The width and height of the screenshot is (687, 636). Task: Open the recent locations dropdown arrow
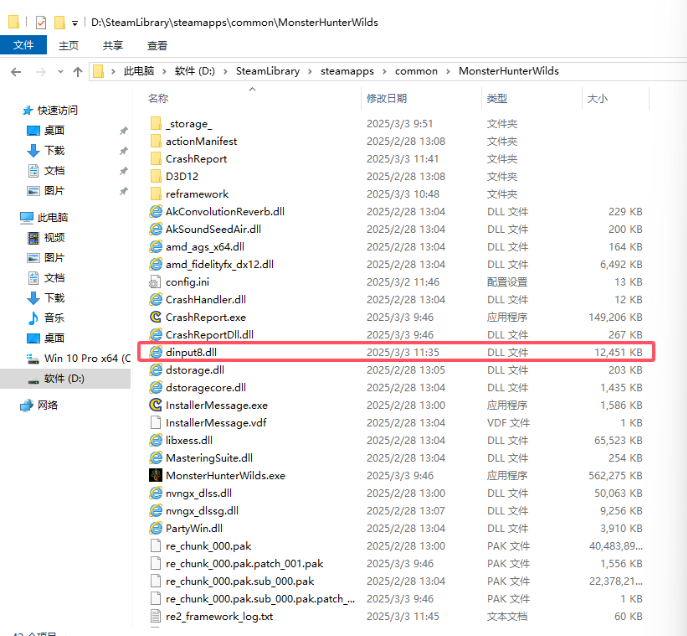59,72
